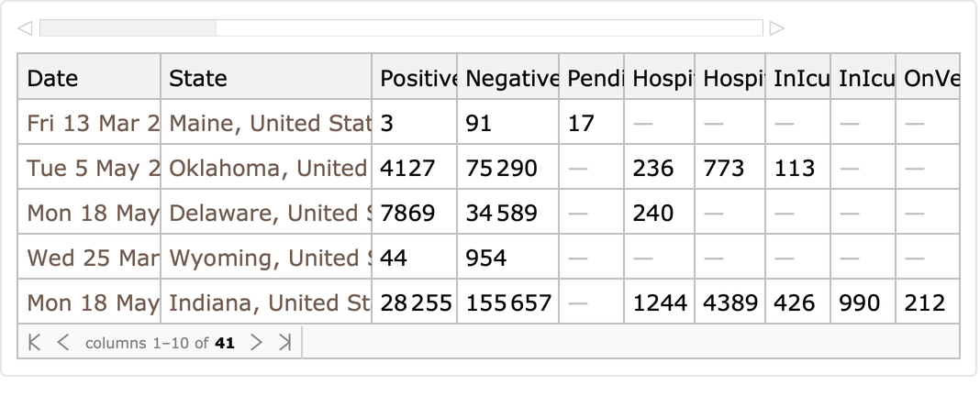Click the Negative column header
The width and height of the screenshot is (980, 407).
coord(508,79)
